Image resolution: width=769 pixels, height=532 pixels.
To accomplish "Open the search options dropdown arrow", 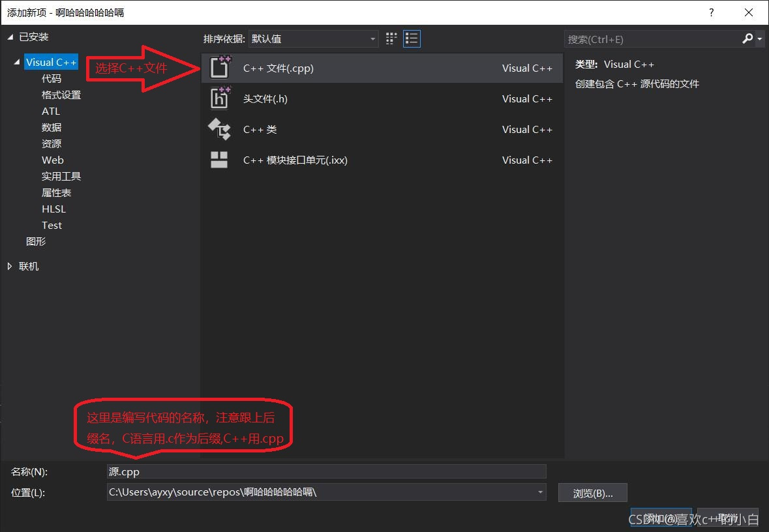I will pos(760,38).
